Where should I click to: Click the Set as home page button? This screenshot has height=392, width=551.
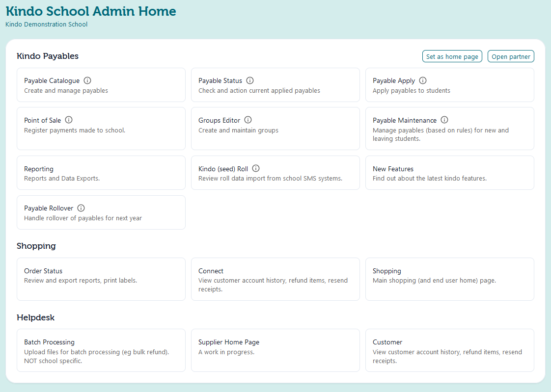(x=452, y=56)
